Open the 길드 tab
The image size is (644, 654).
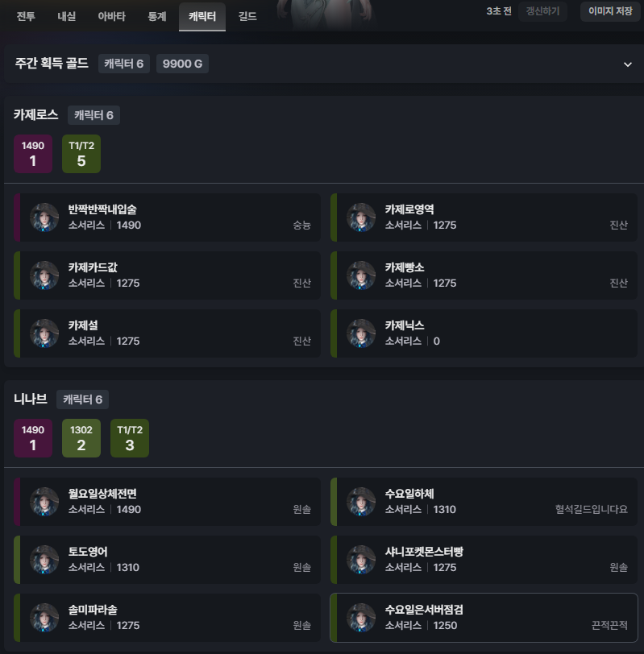[247, 17]
